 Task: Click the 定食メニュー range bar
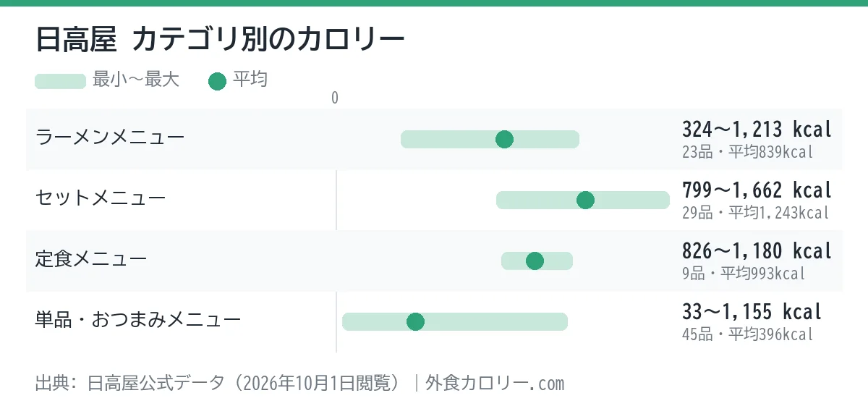pyautogui.click(x=537, y=261)
